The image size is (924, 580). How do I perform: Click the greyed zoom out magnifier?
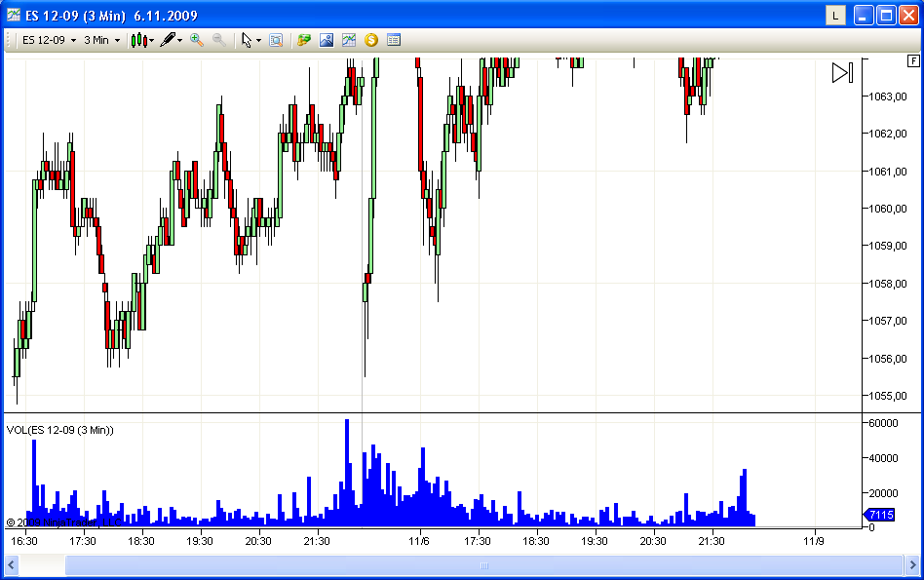click(x=219, y=40)
